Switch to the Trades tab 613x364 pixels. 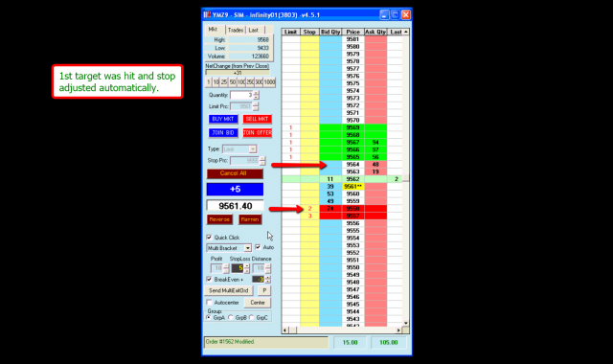click(236, 30)
